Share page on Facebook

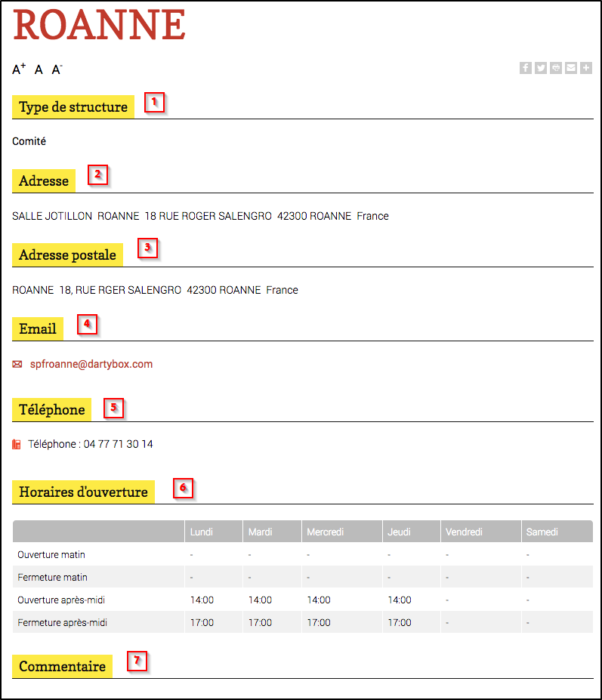pos(526,68)
